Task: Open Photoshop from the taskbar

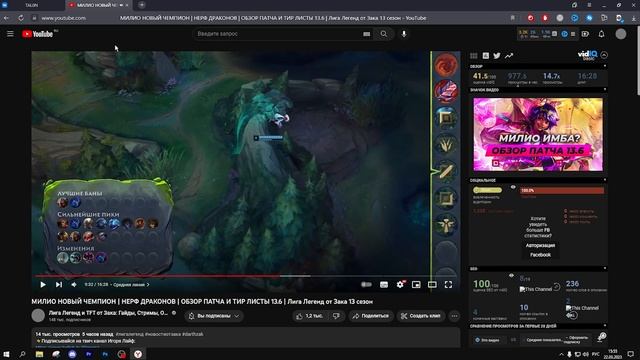Action: (105, 354)
